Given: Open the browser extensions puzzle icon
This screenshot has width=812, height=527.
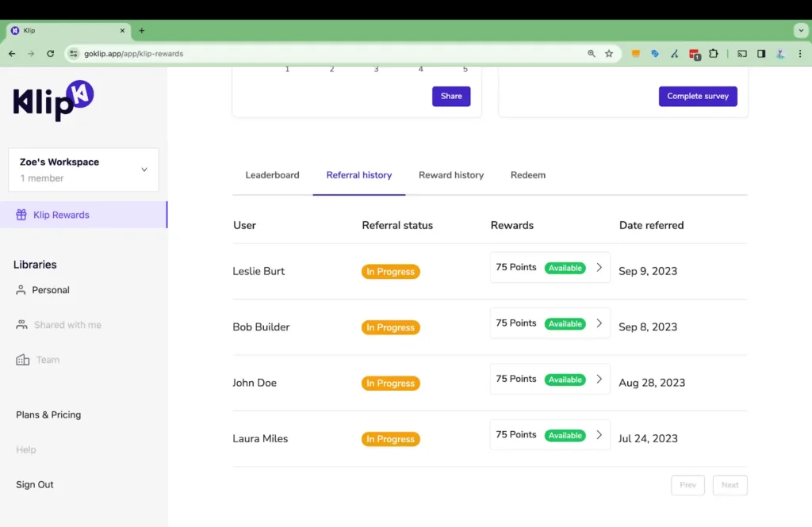Looking at the screenshot, I should 713,54.
